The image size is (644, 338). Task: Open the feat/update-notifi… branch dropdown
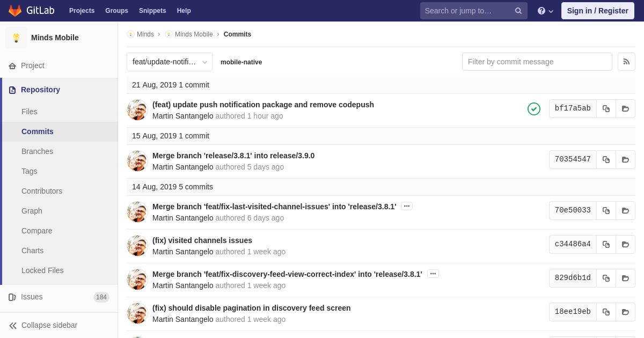coord(170,62)
